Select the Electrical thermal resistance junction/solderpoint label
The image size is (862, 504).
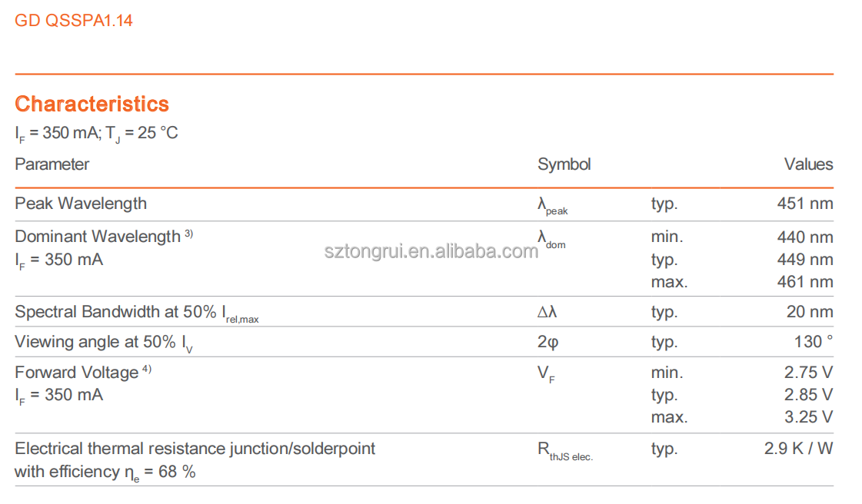pos(195,449)
